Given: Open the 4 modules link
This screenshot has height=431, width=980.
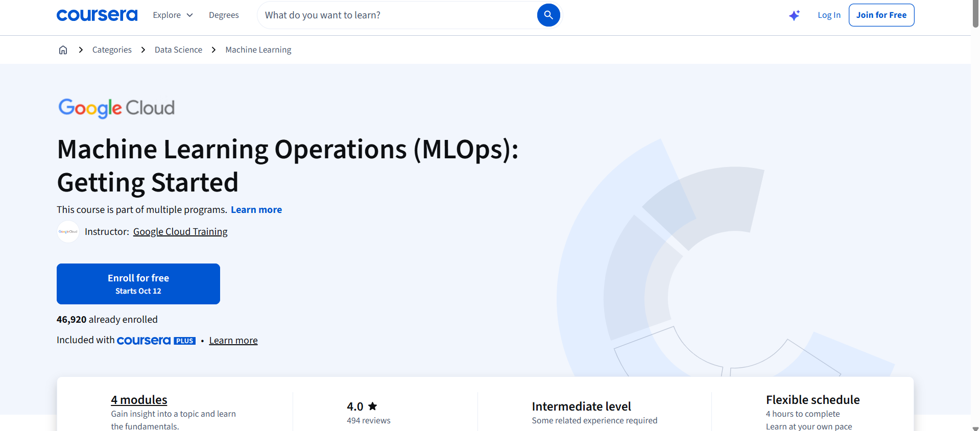Looking at the screenshot, I should click(x=139, y=400).
